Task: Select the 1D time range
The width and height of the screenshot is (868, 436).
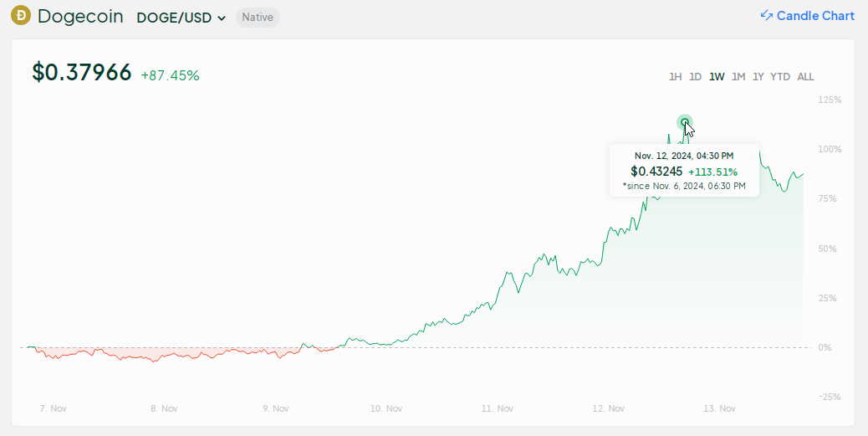Action: (695, 77)
